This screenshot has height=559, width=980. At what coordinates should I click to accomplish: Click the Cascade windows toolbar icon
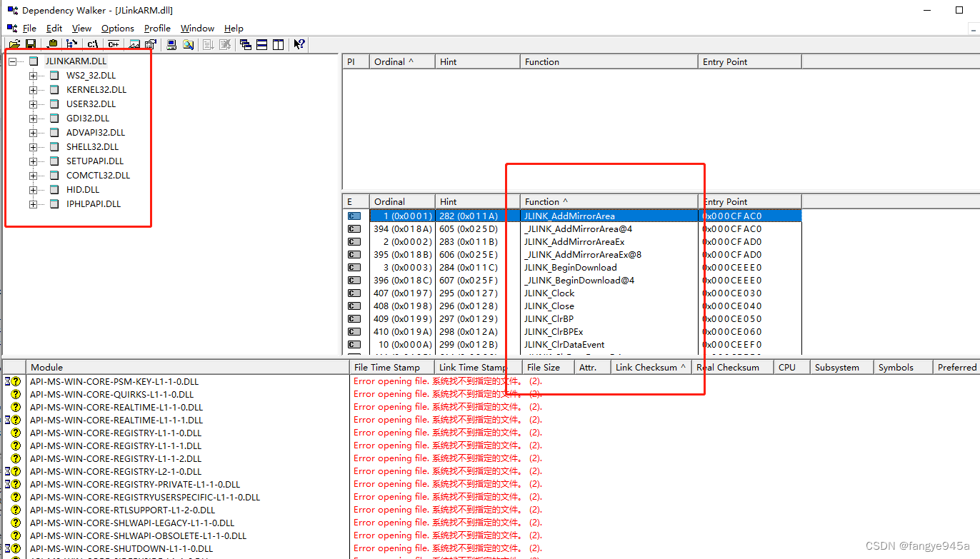point(246,44)
